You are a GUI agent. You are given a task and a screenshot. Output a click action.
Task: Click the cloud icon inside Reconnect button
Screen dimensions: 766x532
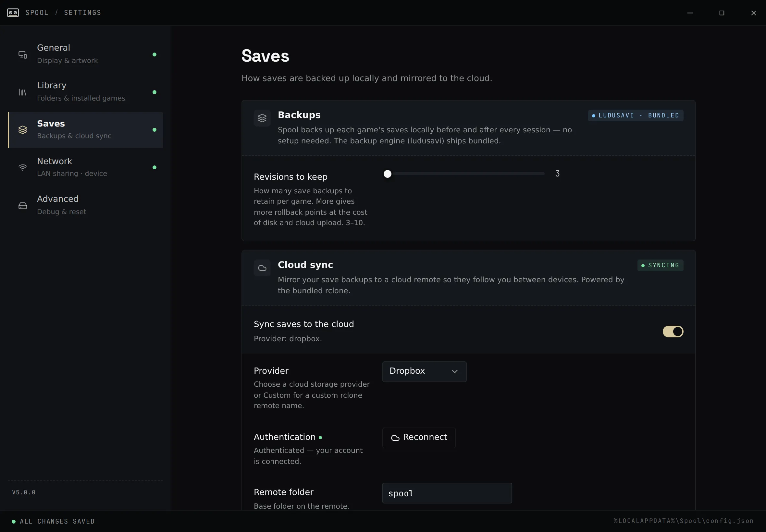395,438
